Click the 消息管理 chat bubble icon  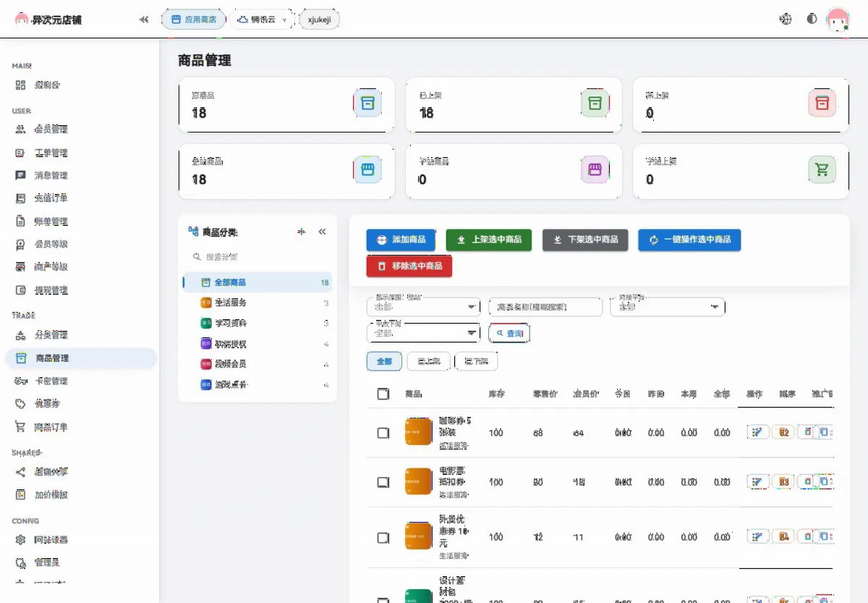pos(20,175)
